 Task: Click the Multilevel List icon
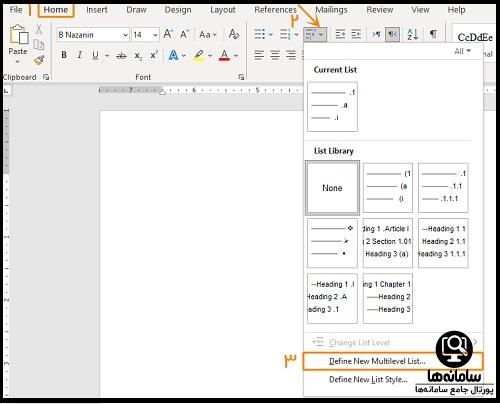(311, 34)
